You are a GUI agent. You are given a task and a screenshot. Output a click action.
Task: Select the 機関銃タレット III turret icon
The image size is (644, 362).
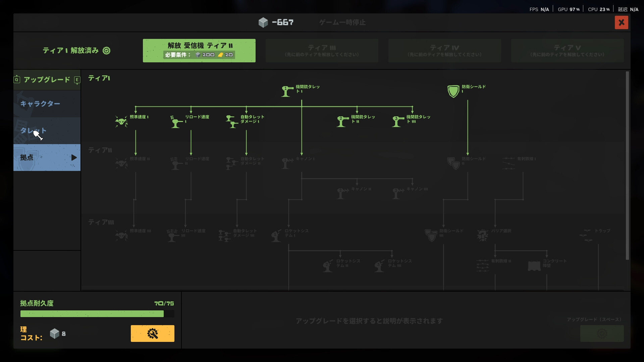point(398,121)
